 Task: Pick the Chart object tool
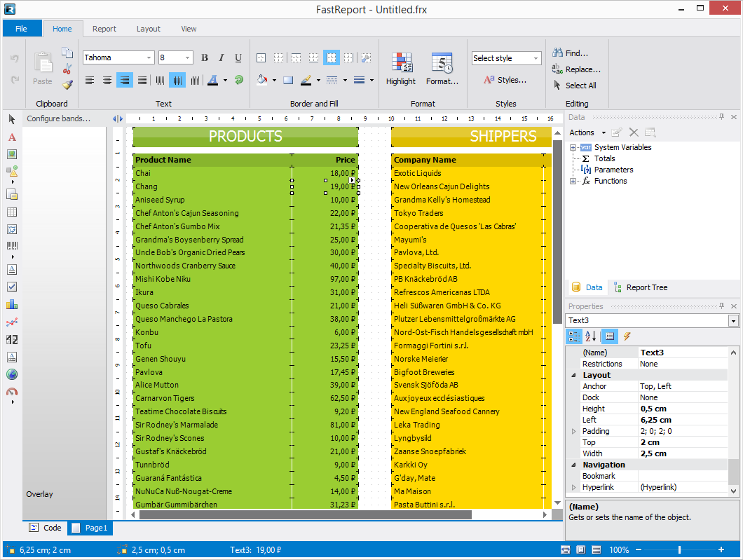pos(11,303)
